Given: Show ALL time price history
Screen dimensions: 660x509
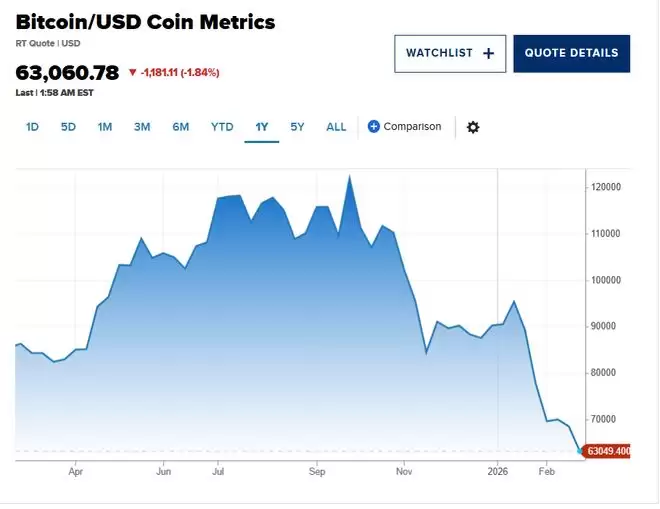Looking at the screenshot, I should pos(336,127).
